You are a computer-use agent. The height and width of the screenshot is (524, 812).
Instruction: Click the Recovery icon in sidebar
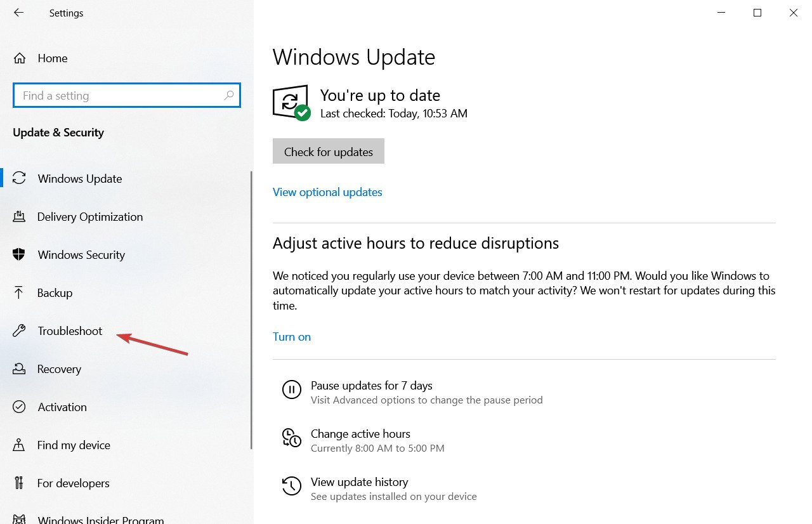19,369
